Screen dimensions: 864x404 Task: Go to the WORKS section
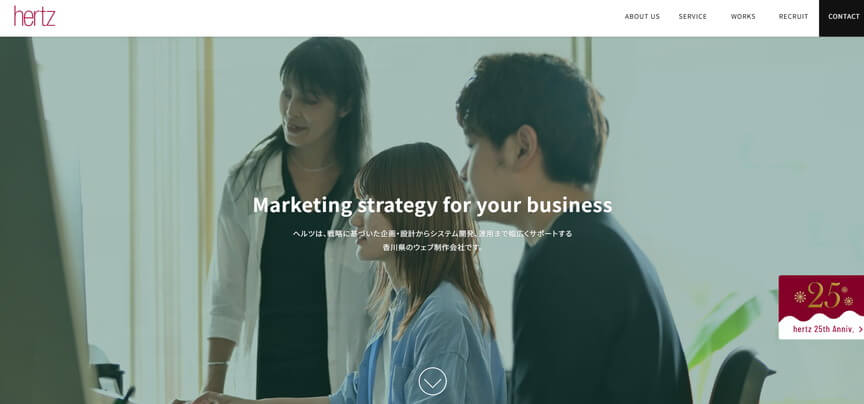tap(743, 17)
